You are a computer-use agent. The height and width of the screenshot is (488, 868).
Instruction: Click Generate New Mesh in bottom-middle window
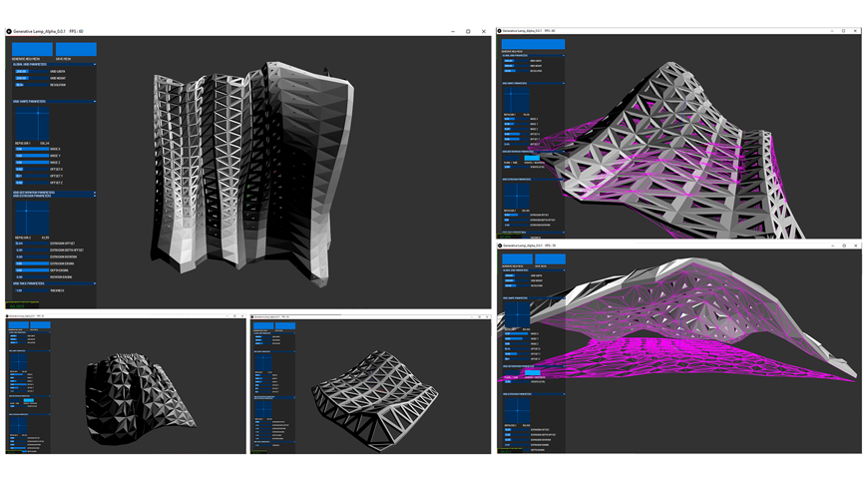pyautogui.click(x=263, y=325)
